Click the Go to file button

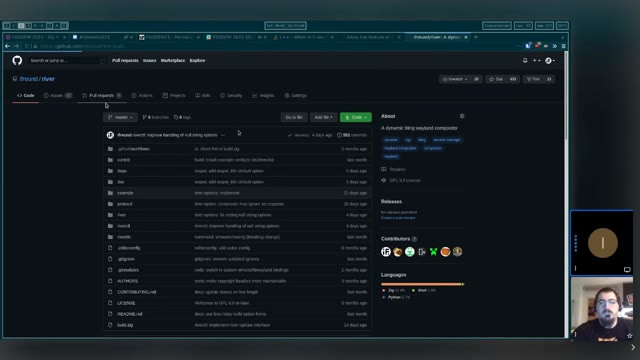(x=294, y=117)
